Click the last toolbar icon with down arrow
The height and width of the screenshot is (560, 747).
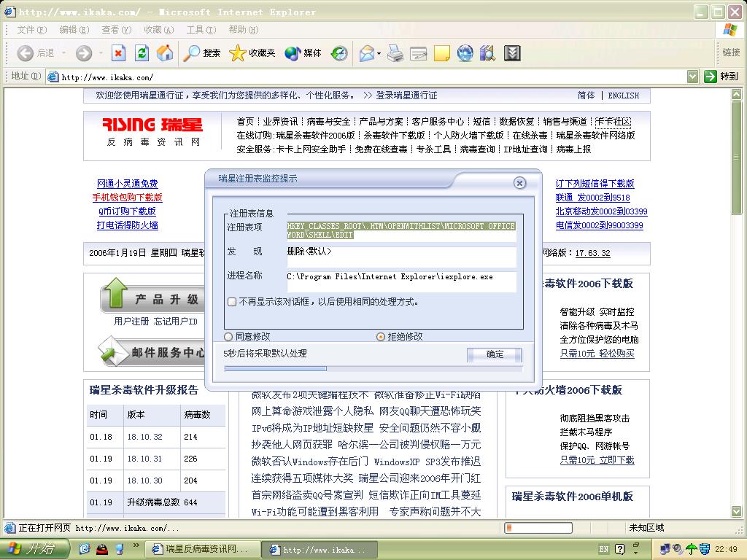512,52
